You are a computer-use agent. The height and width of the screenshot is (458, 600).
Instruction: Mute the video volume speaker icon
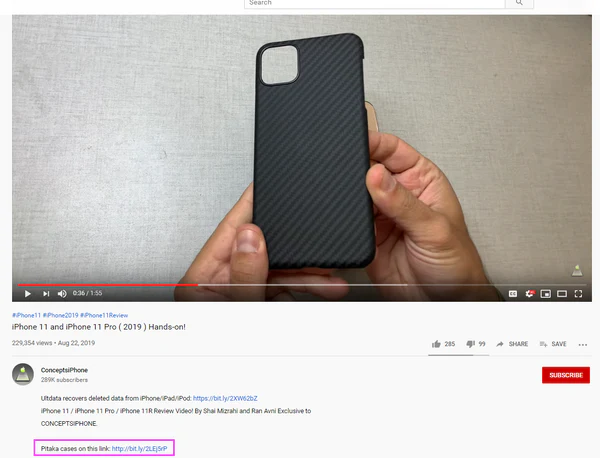point(62,293)
